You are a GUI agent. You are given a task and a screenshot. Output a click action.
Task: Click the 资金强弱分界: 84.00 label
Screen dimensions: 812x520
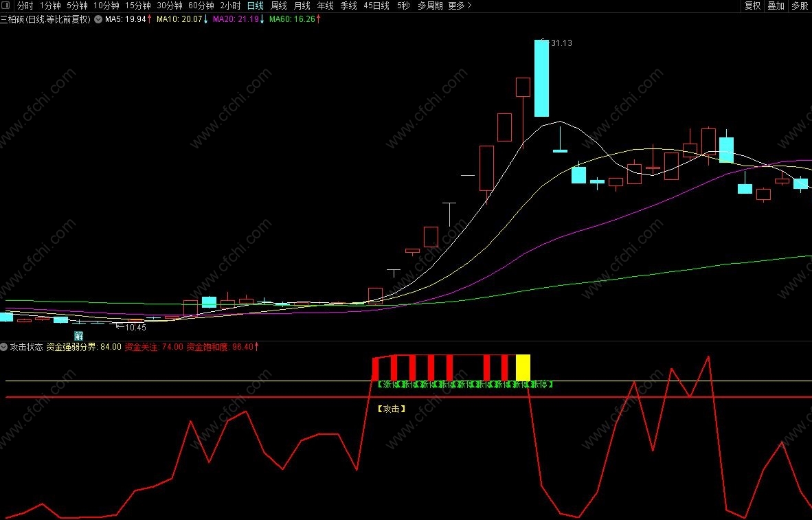point(84,347)
